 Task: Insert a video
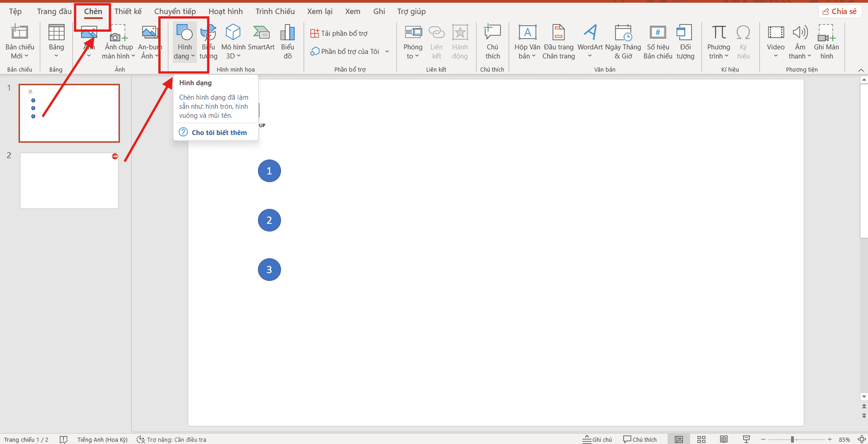pos(776,41)
